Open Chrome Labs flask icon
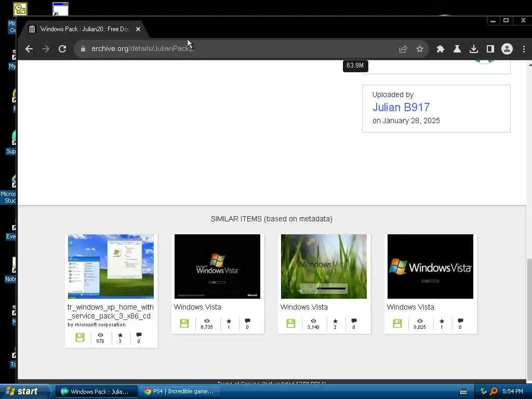 coord(457,49)
